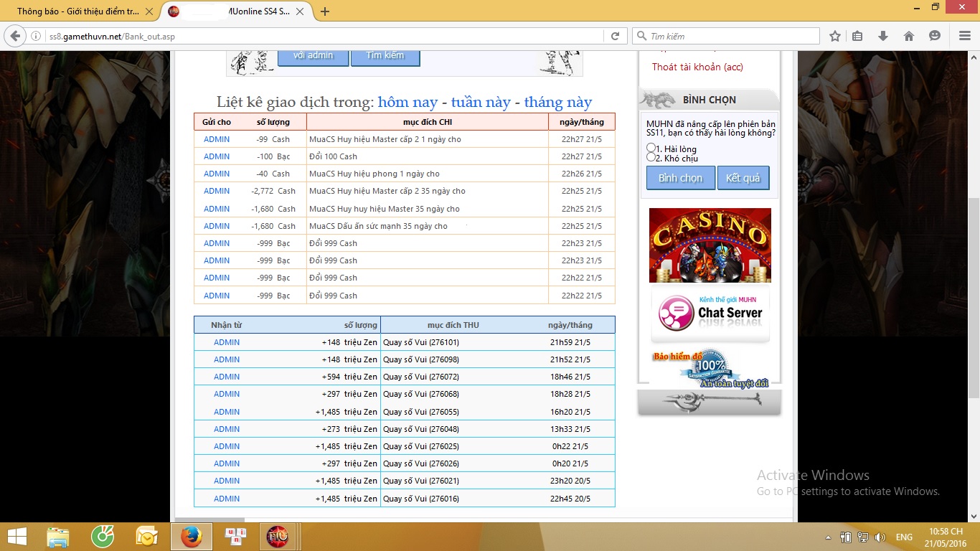Select the '1. Hài lòng' radio option
The width and height of the screenshot is (980, 551).
[651, 148]
